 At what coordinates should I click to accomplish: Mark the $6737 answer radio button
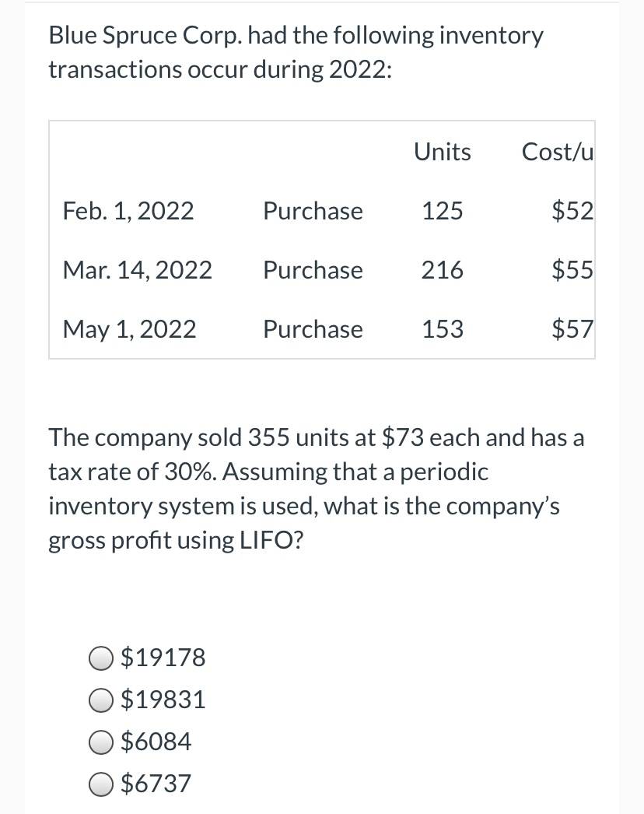[x=100, y=784]
